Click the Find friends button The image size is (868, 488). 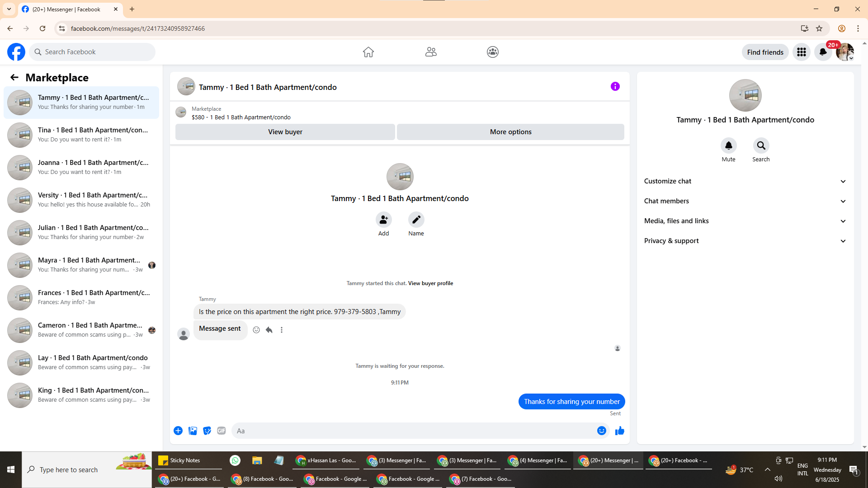click(765, 52)
